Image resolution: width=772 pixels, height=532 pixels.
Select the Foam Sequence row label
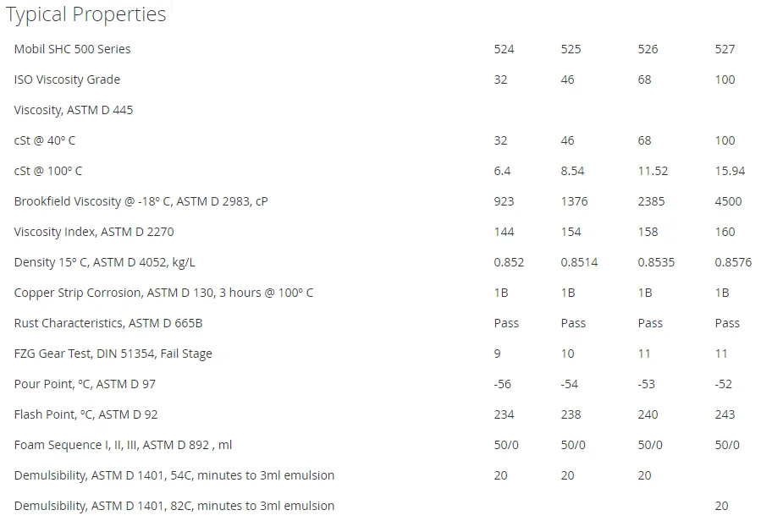(x=122, y=445)
